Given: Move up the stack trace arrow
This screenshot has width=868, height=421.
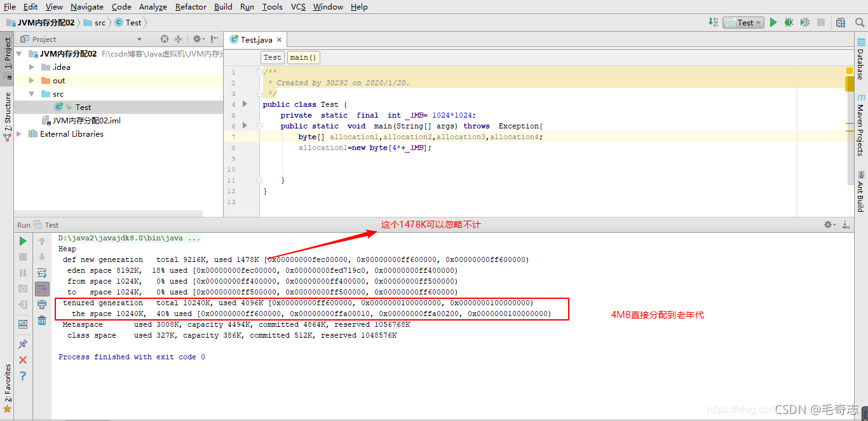Looking at the screenshot, I should (x=42, y=241).
